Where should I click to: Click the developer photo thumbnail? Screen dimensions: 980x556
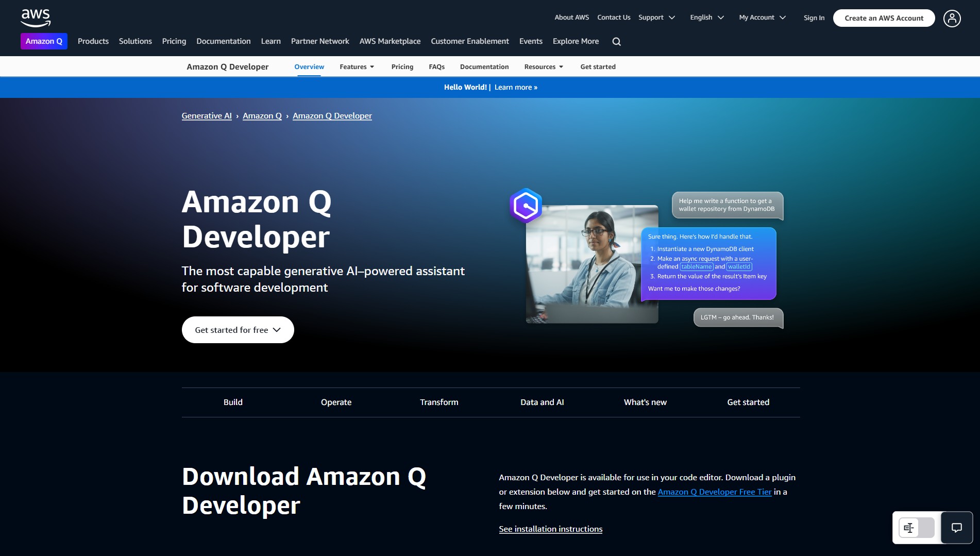[x=592, y=264]
